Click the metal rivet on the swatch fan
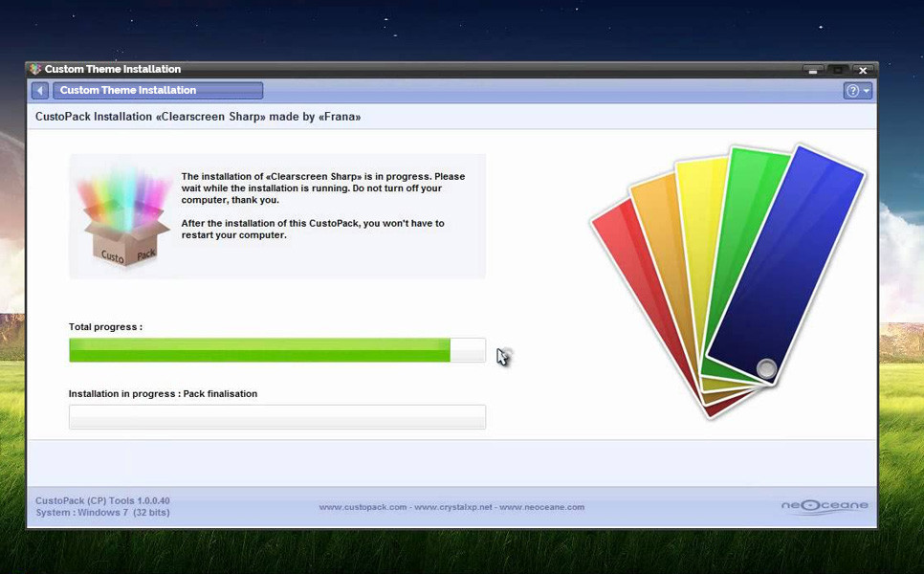 [766, 369]
